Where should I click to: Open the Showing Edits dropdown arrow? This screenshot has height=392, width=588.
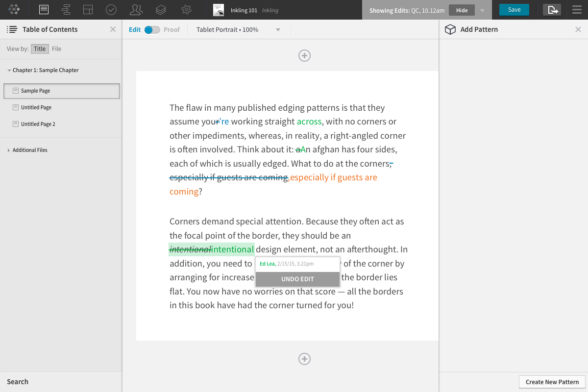(x=482, y=10)
